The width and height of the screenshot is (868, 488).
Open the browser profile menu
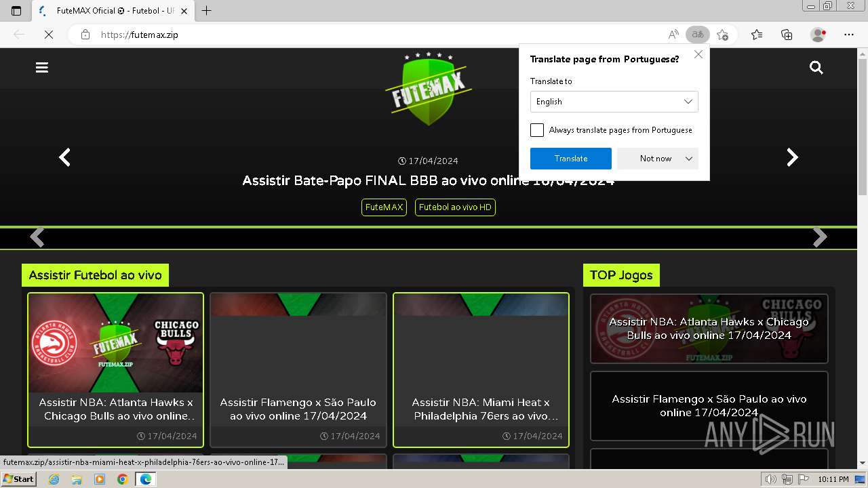tap(818, 35)
